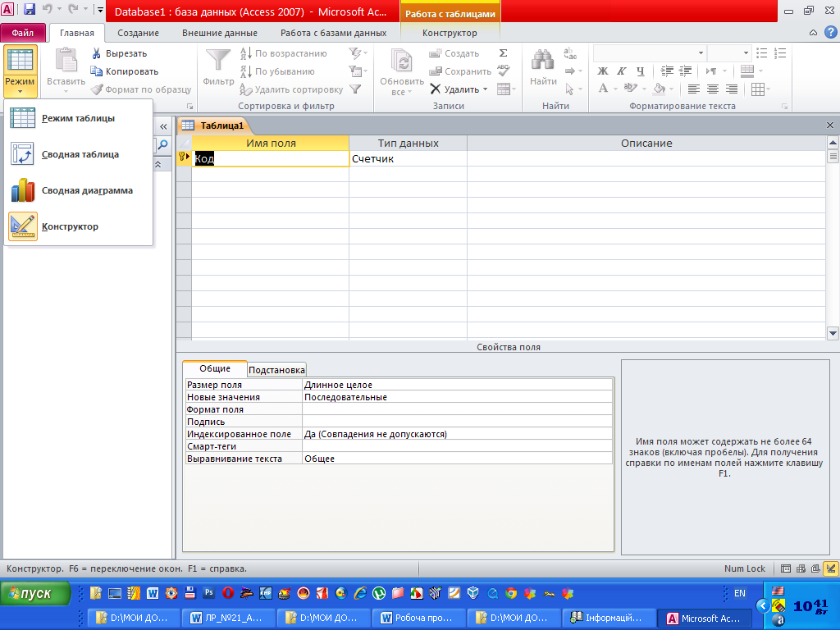Viewport: 840px width, 630px height.
Task: Collapse the navigation pane with chevron button
Action: (x=163, y=127)
